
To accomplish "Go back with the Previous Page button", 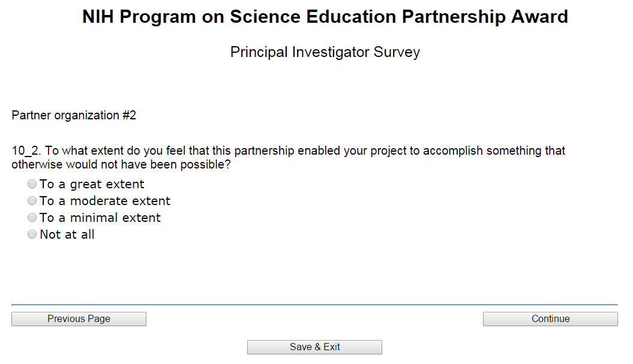I will (x=79, y=319).
